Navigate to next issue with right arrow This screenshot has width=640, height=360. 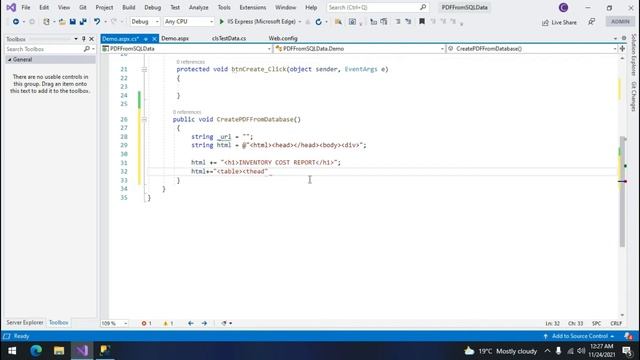pos(204,323)
